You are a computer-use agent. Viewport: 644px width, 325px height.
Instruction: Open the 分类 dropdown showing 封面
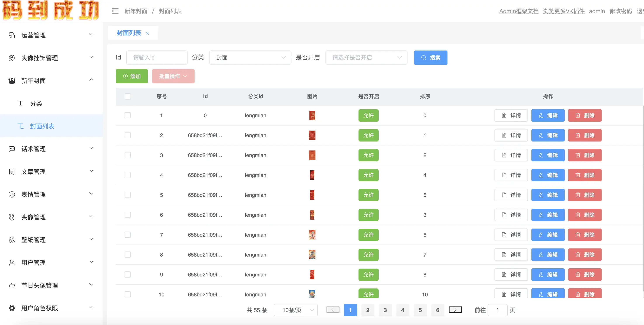250,58
